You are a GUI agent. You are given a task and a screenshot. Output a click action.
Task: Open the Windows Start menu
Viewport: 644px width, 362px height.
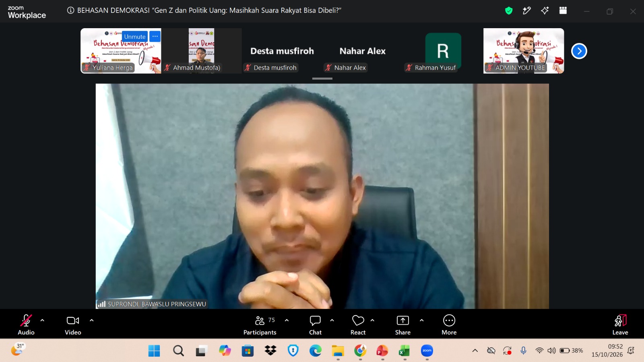pos(154,351)
